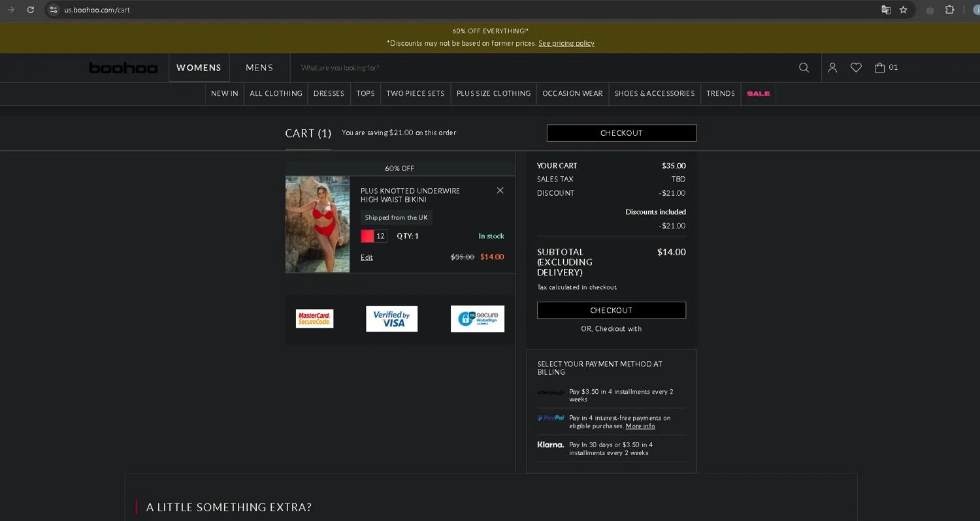Click the browser address bar URL

point(97,10)
